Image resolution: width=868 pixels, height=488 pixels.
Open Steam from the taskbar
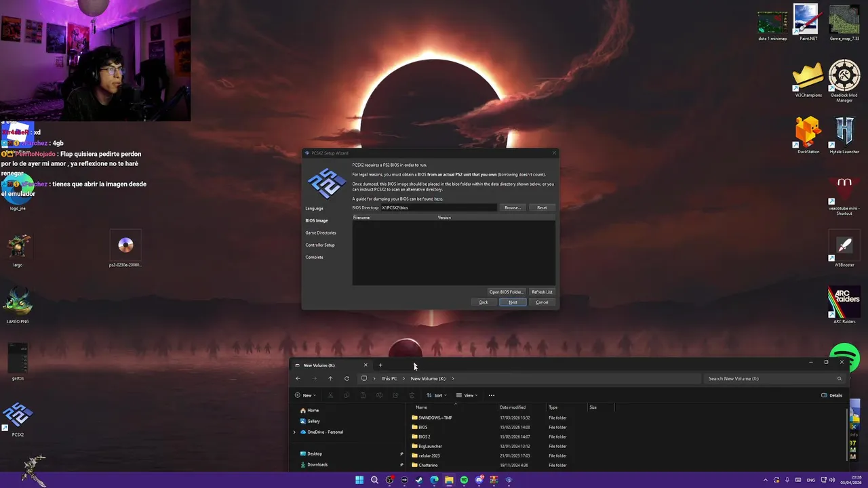[419, 480]
